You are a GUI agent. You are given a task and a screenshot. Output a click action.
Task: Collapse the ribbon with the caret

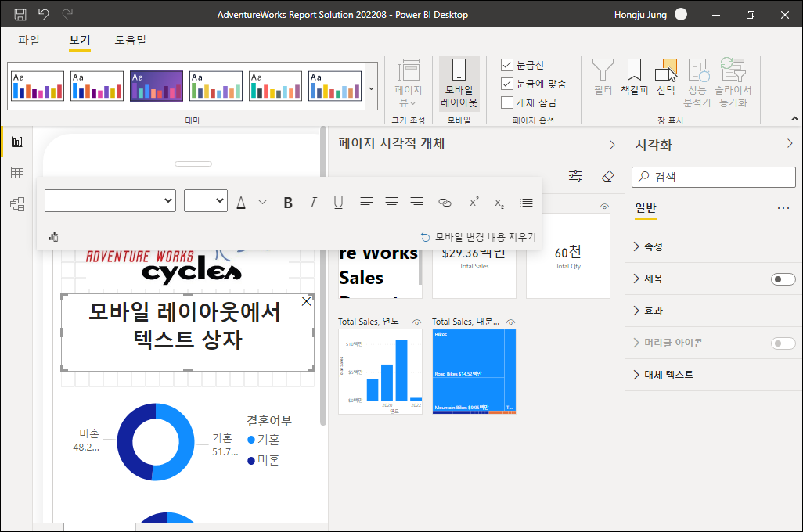point(794,119)
